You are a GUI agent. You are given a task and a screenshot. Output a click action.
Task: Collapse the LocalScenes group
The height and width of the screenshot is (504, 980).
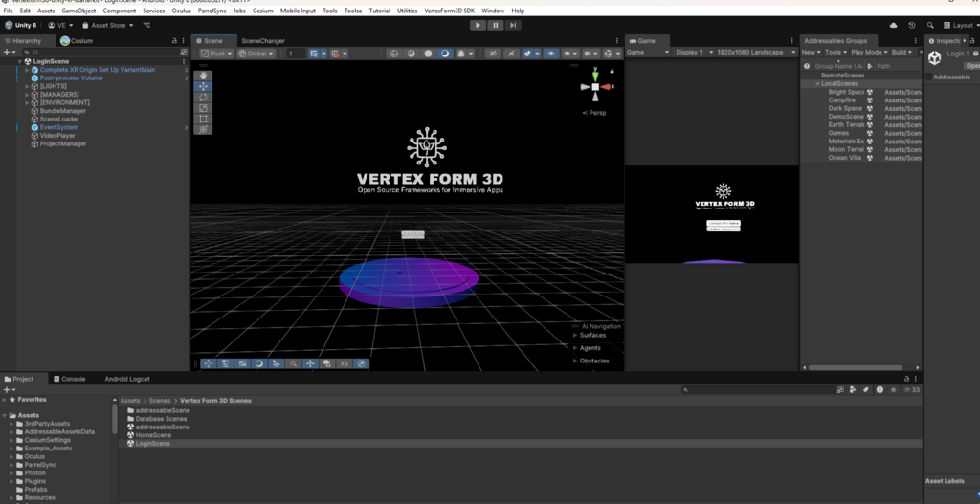coord(816,84)
